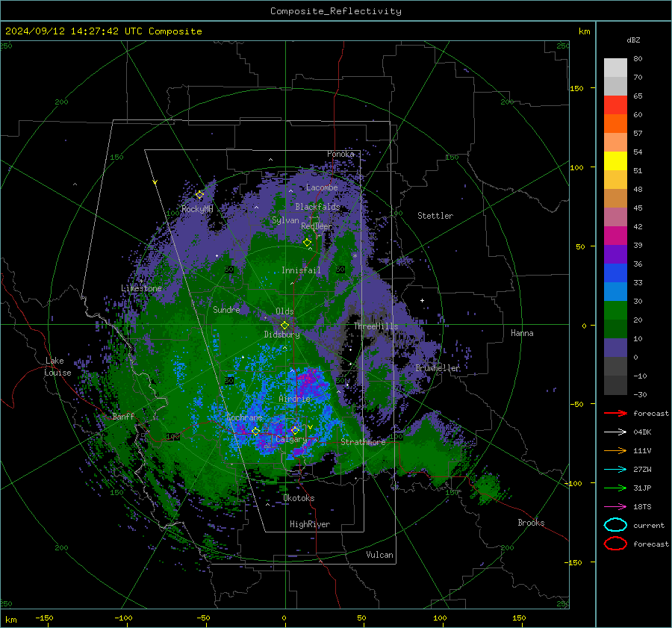Select the orange 111V arrow legend symbol

pos(615,450)
